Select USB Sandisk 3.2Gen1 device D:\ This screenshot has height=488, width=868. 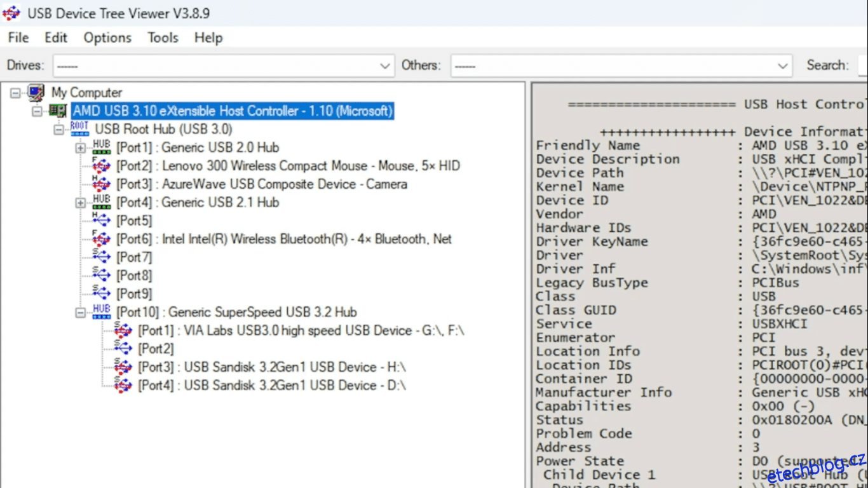(x=272, y=385)
